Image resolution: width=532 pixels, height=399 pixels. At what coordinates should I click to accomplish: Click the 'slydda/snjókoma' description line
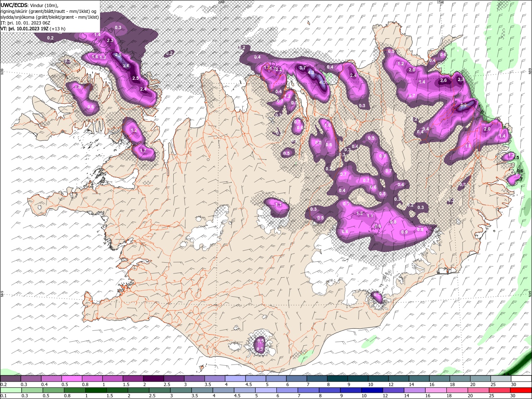click(50, 17)
